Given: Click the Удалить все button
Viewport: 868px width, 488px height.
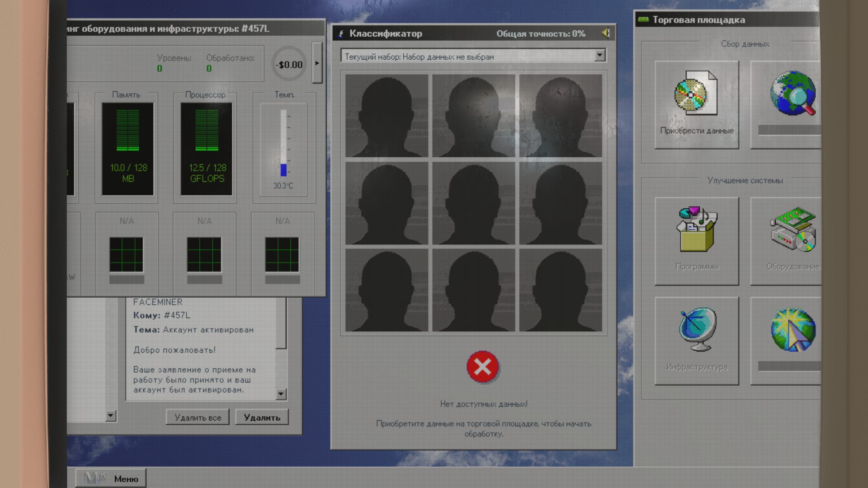Looking at the screenshot, I should [198, 417].
